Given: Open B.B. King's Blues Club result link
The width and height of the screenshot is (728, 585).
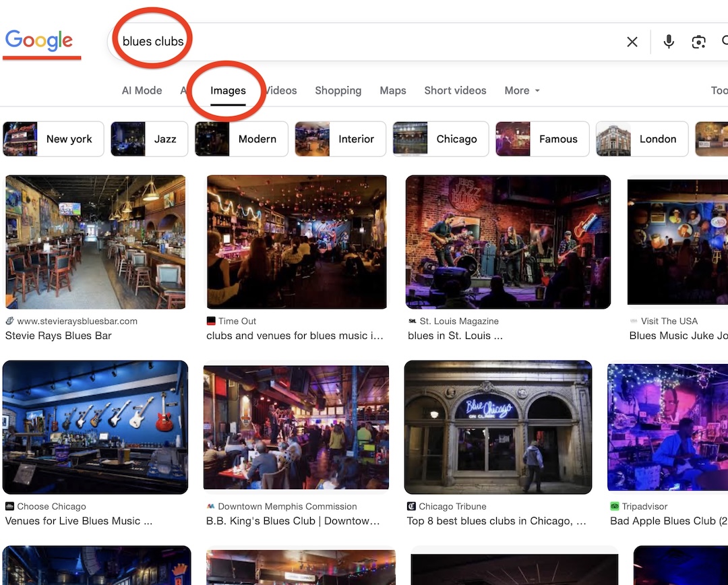Looking at the screenshot, I should (x=293, y=521).
